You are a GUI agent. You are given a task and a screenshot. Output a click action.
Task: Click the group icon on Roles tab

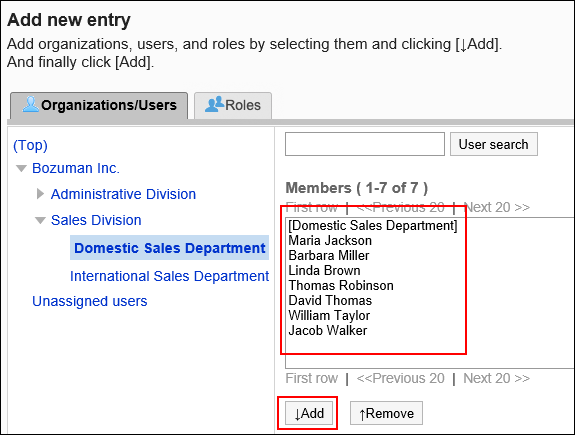[x=215, y=104]
